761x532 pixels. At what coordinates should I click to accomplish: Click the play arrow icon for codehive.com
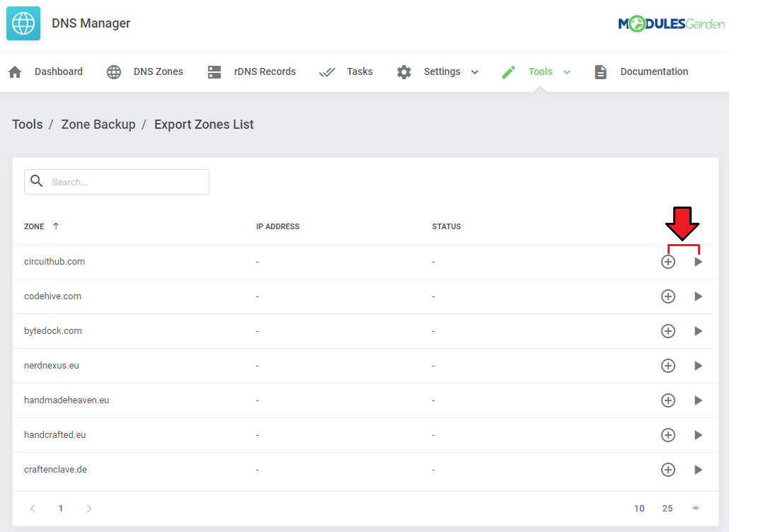pos(698,296)
